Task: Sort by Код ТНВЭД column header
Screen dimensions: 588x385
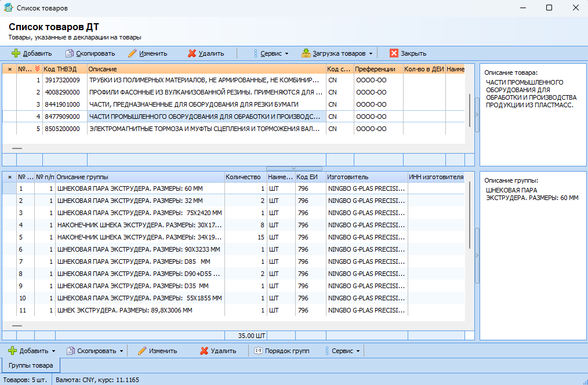Action: (x=64, y=69)
